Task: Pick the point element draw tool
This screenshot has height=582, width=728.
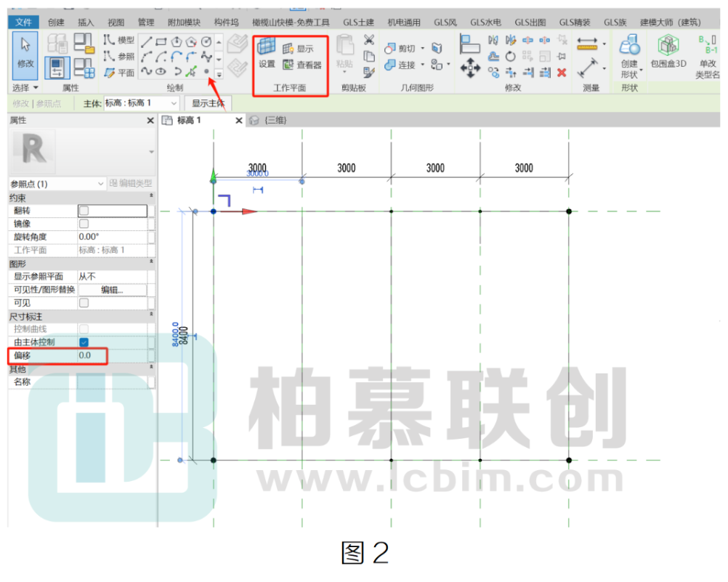Action: [x=206, y=71]
